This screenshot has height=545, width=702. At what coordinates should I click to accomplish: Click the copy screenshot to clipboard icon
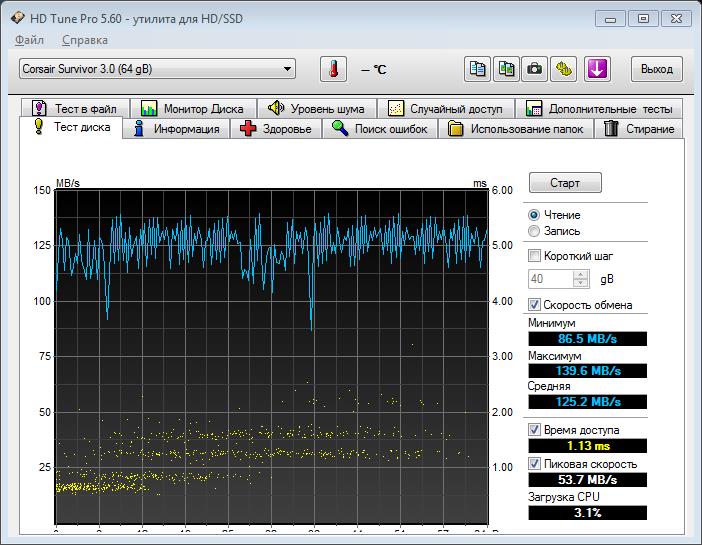pyautogui.click(x=507, y=69)
